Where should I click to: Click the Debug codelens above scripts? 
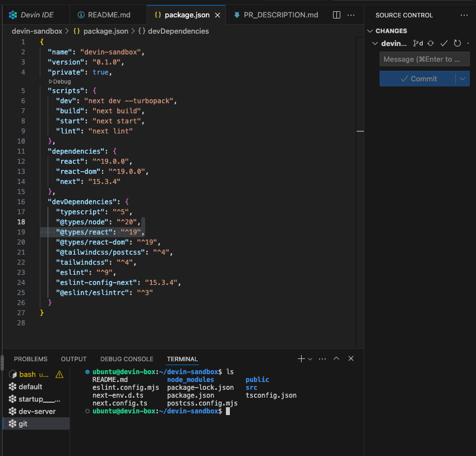(x=60, y=81)
